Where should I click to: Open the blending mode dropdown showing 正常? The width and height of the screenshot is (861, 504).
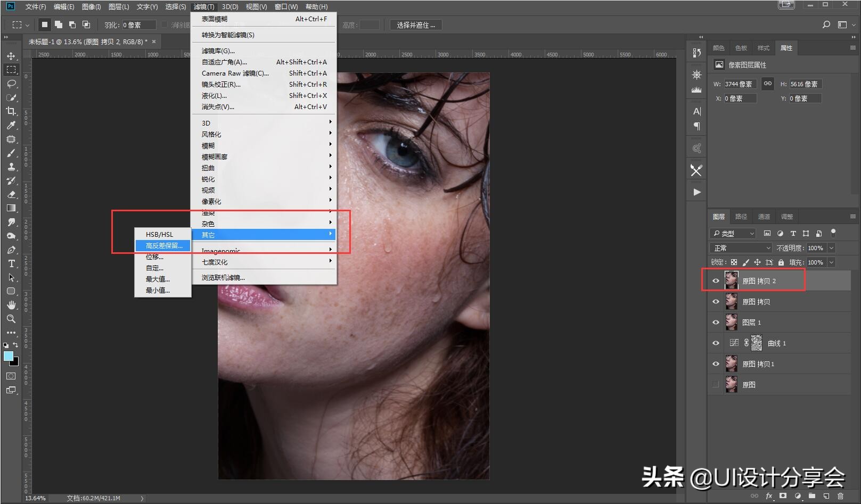coord(740,247)
